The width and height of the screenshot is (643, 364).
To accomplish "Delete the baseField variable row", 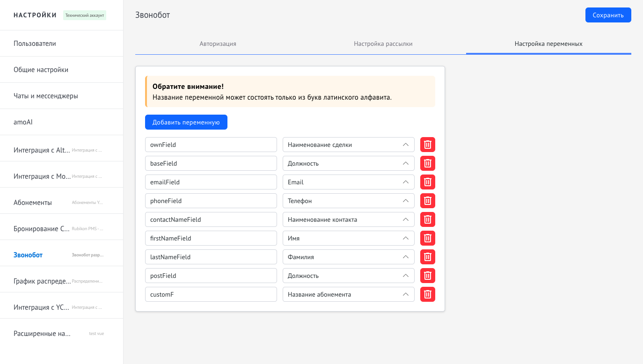I will (x=428, y=163).
